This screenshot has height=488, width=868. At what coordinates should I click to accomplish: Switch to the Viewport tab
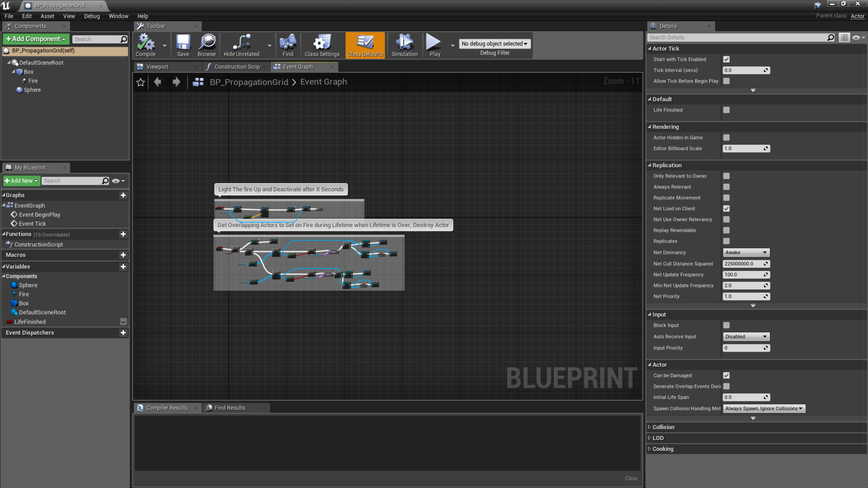click(157, 67)
